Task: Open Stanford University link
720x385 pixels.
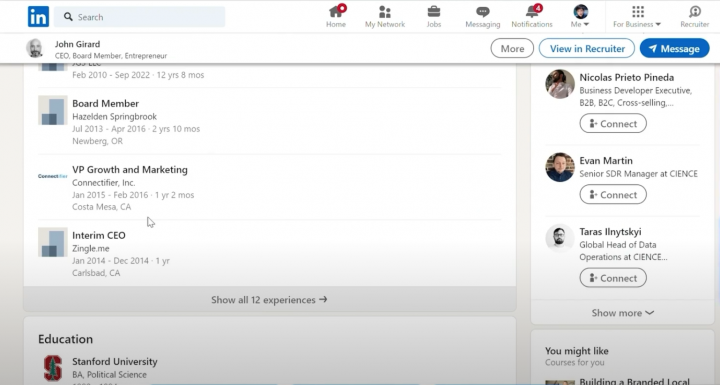Action: tap(115, 362)
